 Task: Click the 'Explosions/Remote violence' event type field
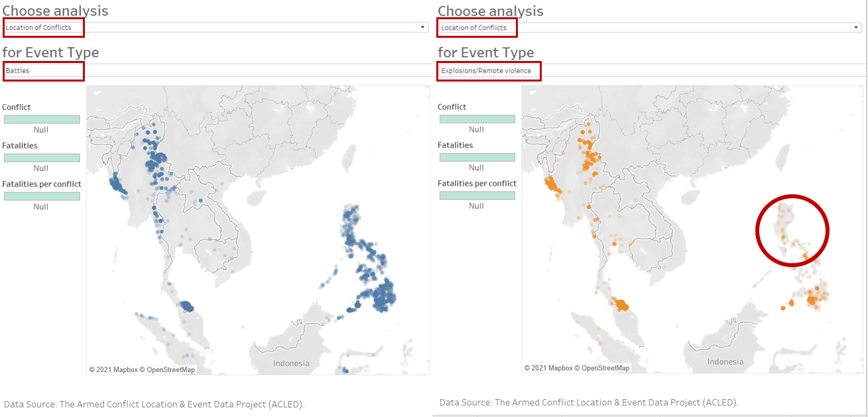[x=488, y=71]
